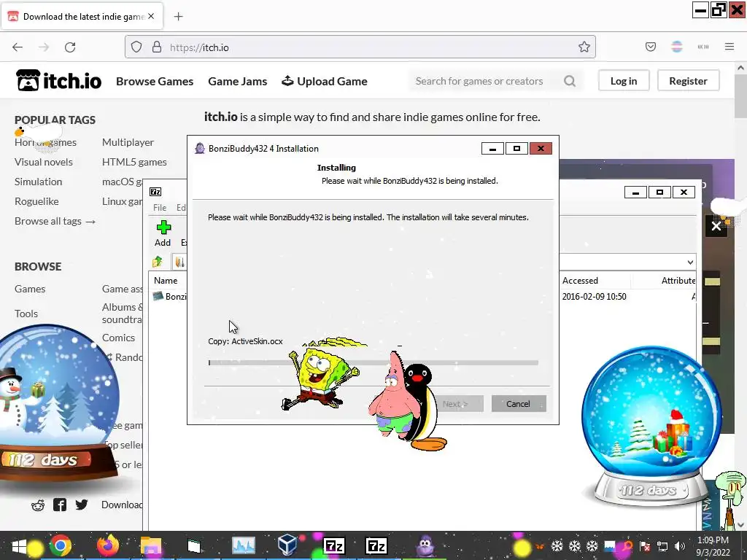Open the Pocket save icon in Firefox toolbar
The image size is (747, 560).
coord(650,47)
